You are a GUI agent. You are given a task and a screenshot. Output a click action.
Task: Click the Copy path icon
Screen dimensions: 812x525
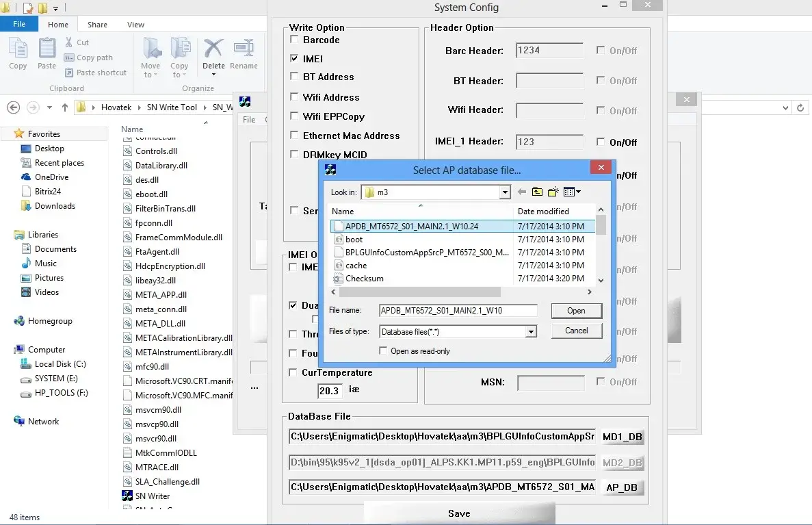point(71,57)
